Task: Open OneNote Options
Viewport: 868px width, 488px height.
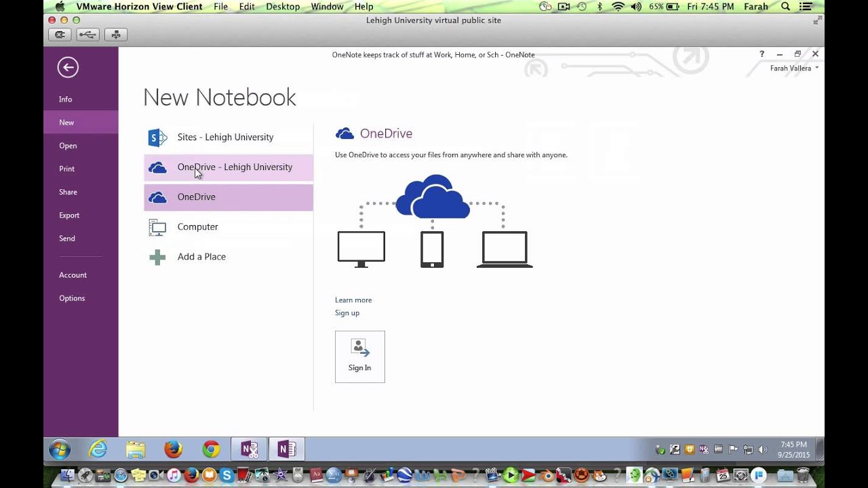Action: (x=81, y=298)
